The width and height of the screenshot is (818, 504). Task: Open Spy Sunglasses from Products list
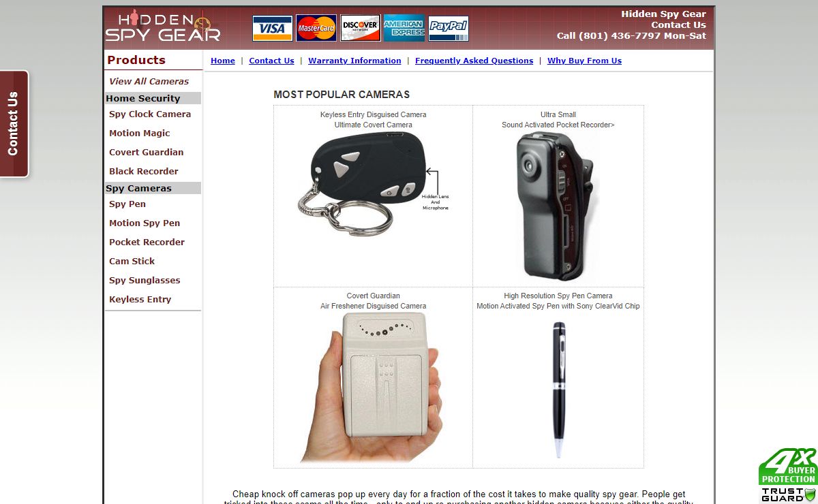click(x=145, y=280)
